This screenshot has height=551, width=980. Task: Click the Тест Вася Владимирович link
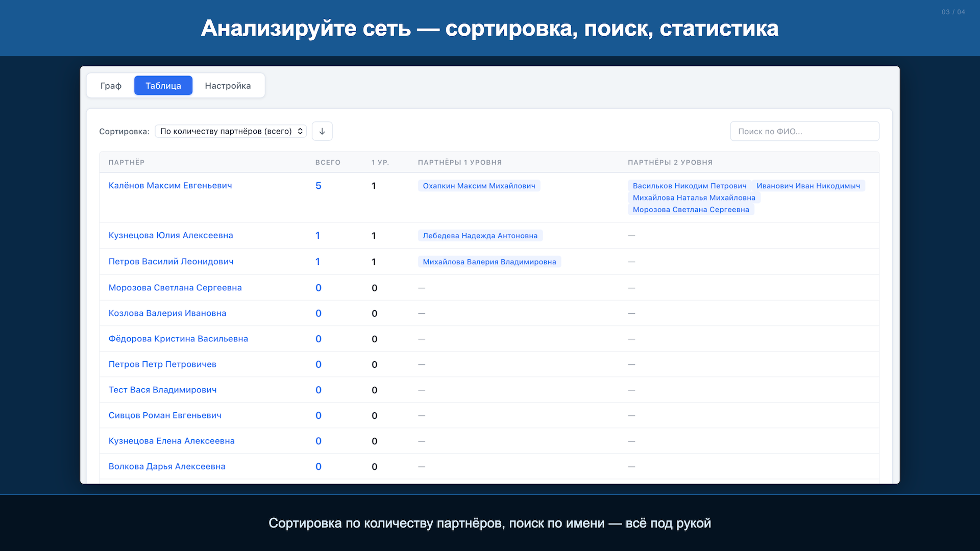(x=162, y=390)
